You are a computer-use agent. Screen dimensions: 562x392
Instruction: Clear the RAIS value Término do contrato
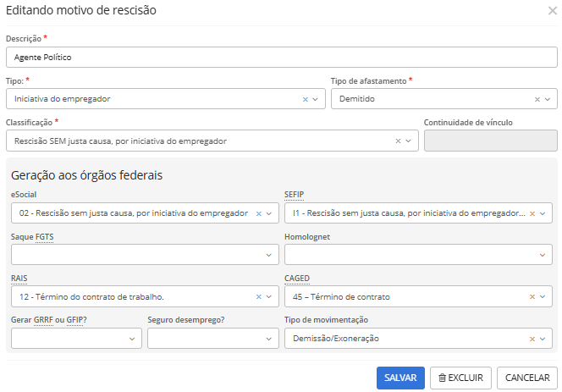tap(258, 296)
